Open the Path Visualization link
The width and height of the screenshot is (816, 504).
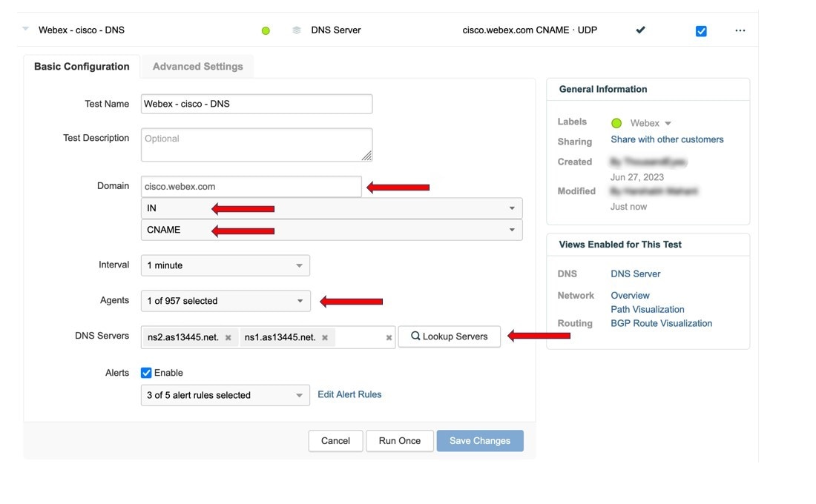coord(648,310)
